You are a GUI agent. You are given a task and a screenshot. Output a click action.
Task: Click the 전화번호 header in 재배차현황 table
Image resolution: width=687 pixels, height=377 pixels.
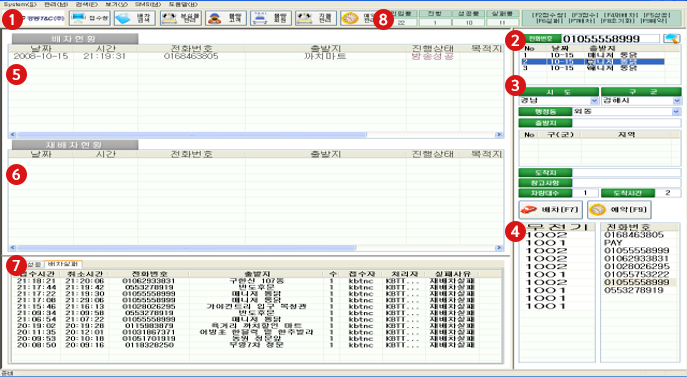[x=191, y=154]
